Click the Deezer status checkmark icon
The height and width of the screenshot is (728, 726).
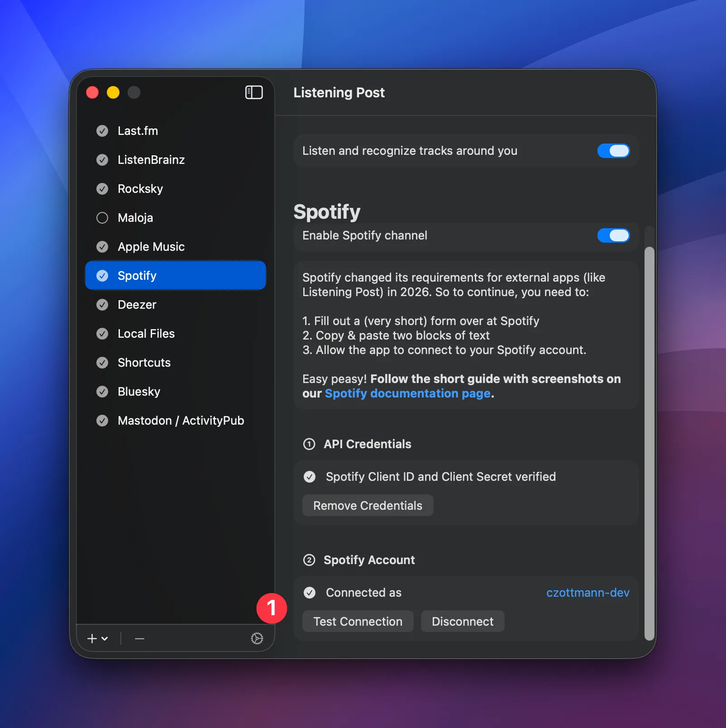pyautogui.click(x=102, y=305)
